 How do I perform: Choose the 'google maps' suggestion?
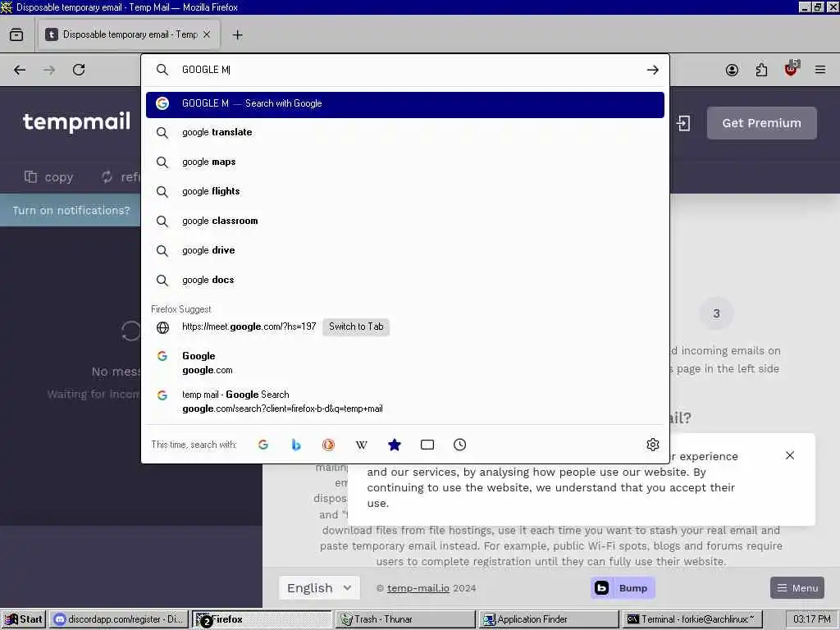click(405, 162)
